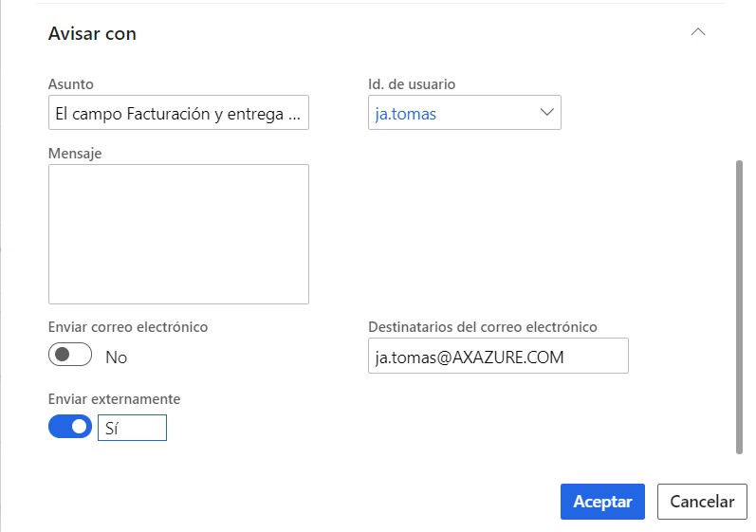Click the Asunto subject field
Screen dimensions: 756x532
(x=178, y=113)
